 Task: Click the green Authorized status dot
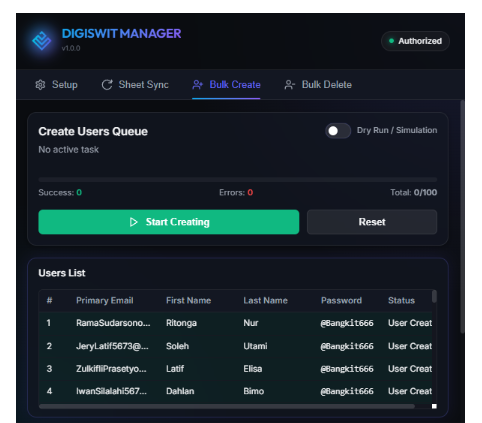tap(391, 41)
